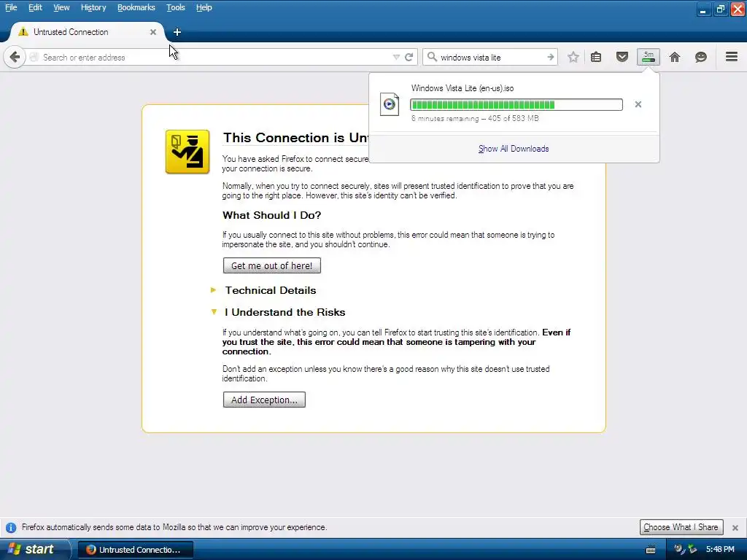This screenshot has height=560, width=747.
Task: Click the info icon in notification bar
Action: point(11,528)
